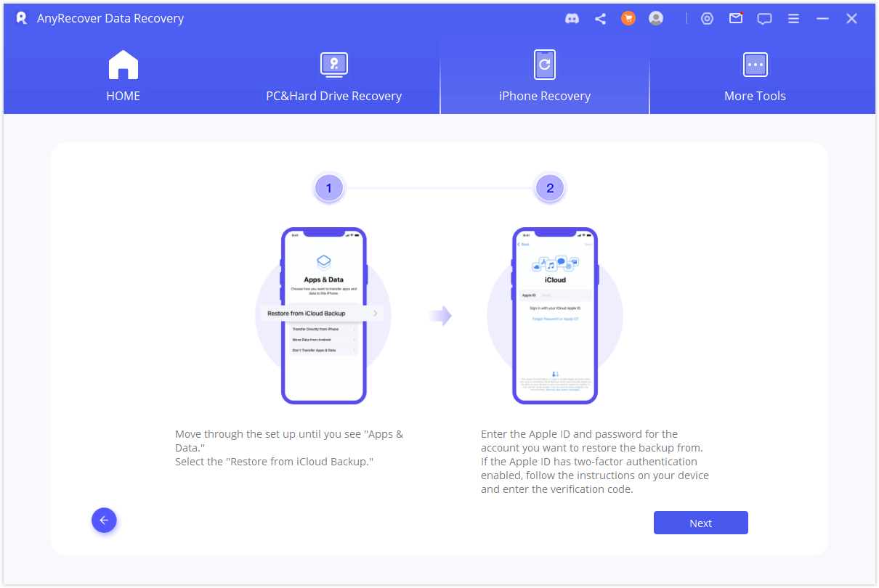
Task: Click the step 2 circle indicator
Action: click(550, 189)
